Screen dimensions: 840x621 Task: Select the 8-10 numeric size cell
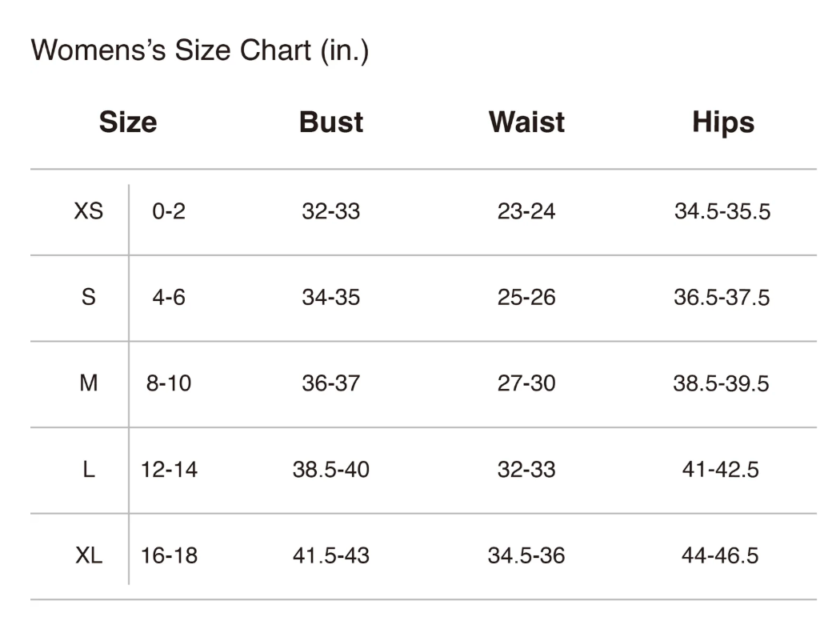pyautogui.click(x=169, y=383)
